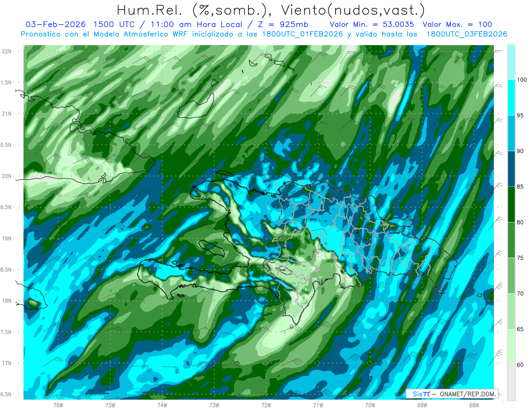Choose the light green 65–70 legend segment
The width and height of the screenshot is (532, 411).
(x=511, y=311)
